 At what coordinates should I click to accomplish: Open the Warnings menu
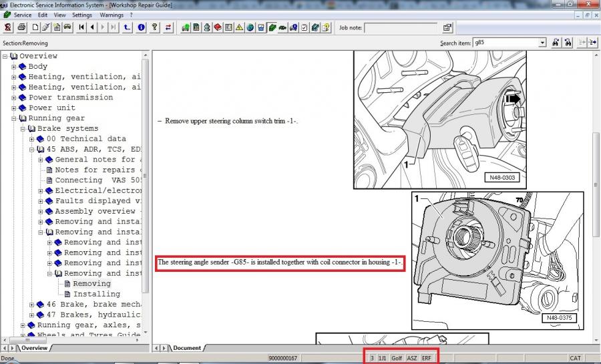coord(112,15)
